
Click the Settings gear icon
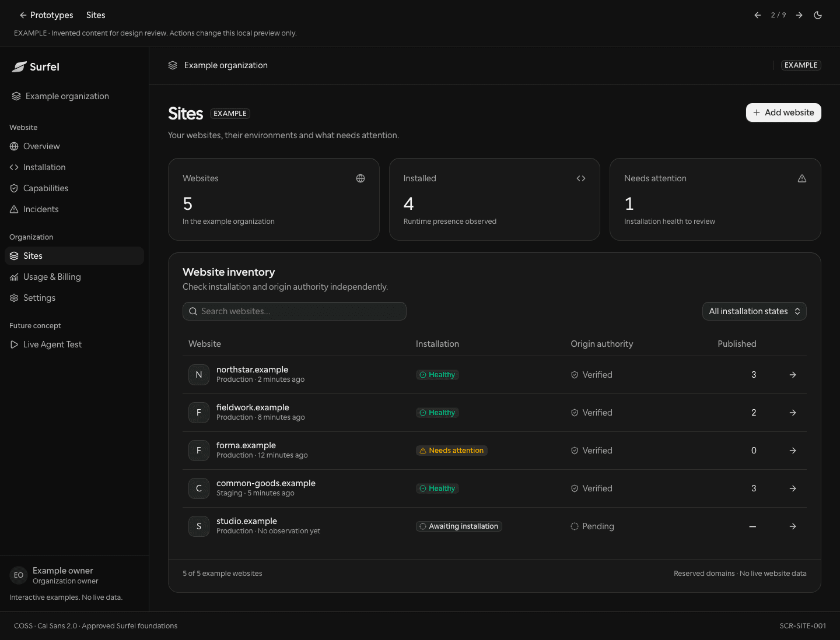(14, 298)
